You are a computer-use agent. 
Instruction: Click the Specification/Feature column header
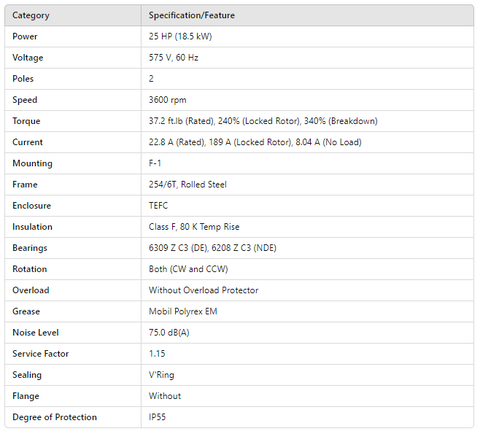tap(192, 15)
